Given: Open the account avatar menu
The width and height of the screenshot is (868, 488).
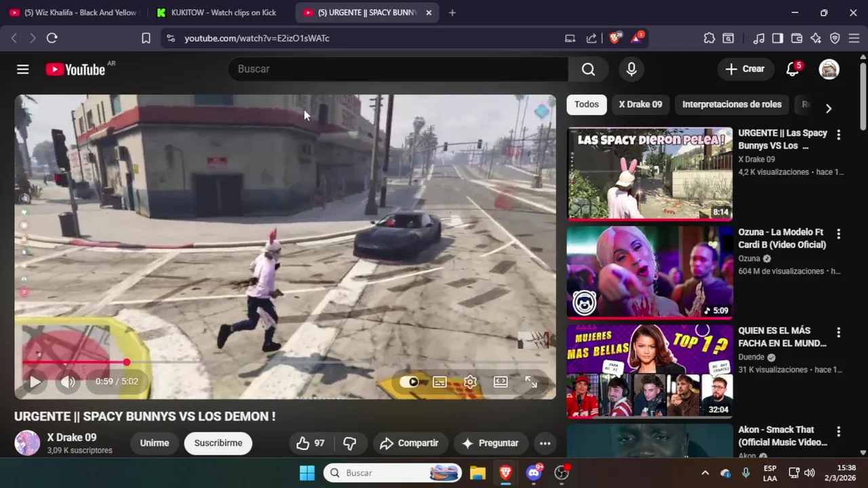Looking at the screenshot, I should [829, 69].
